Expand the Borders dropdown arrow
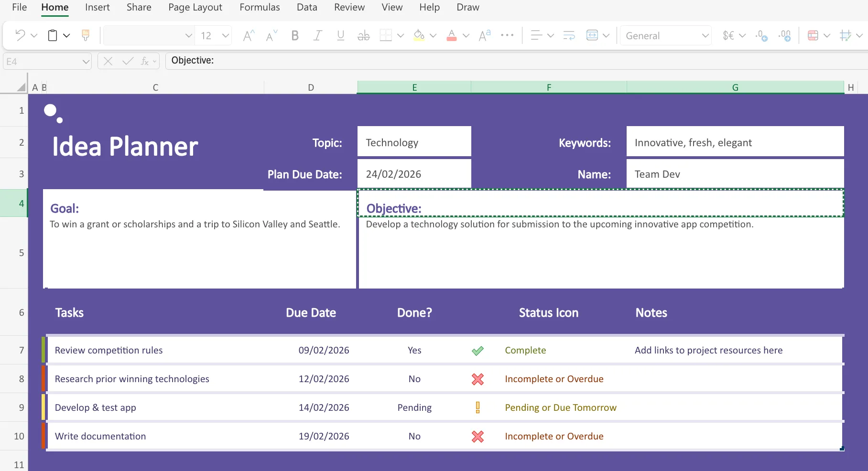This screenshot has height=471, width=868. pos(401,35)
